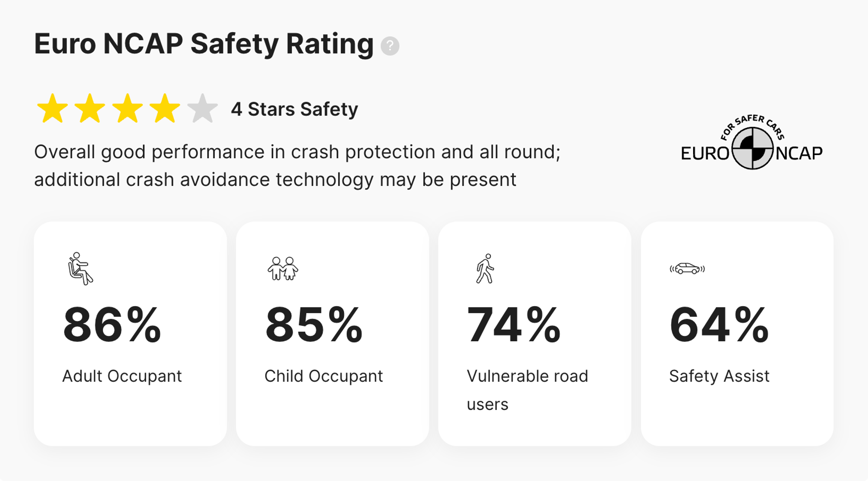Toggle the grey unfilled star rating

pos(202,108)
